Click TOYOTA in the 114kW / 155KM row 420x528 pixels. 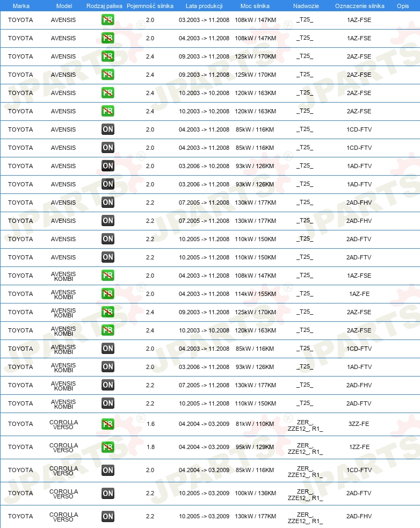click(20, 294)
